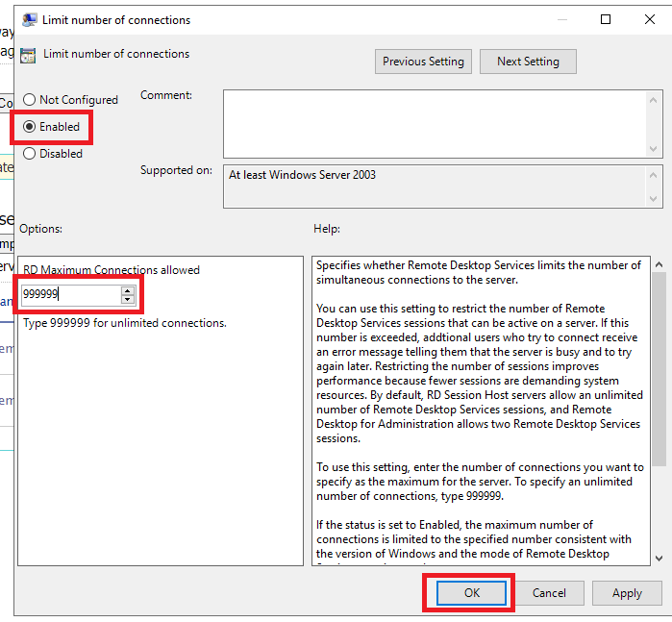The width and height of the screenshot is (672, 622).
Task: Click the 'RD Maximum Connections allowed' label
Action: point(112,270)
